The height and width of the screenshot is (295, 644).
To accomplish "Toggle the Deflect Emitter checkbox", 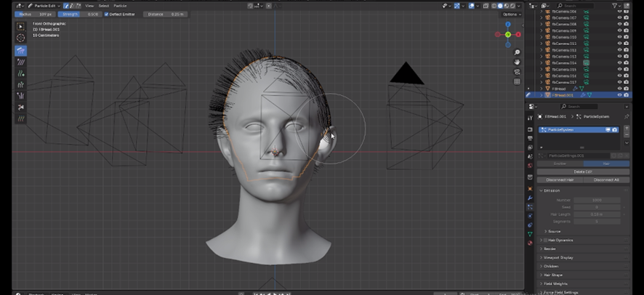I will [107, 14].
